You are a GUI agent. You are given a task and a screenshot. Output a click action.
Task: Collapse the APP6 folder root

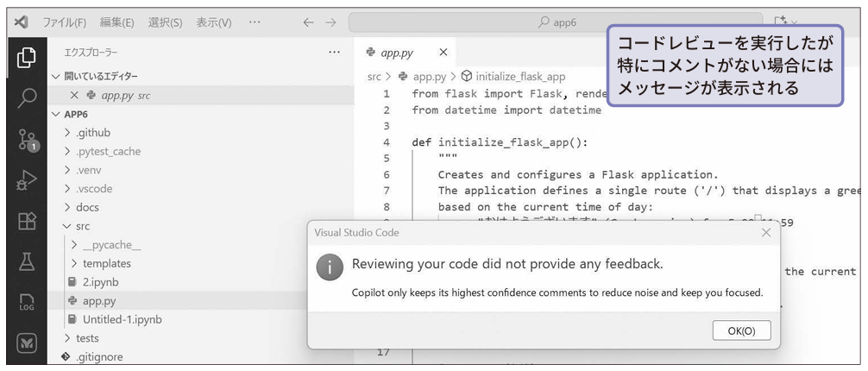click(200, 114)
